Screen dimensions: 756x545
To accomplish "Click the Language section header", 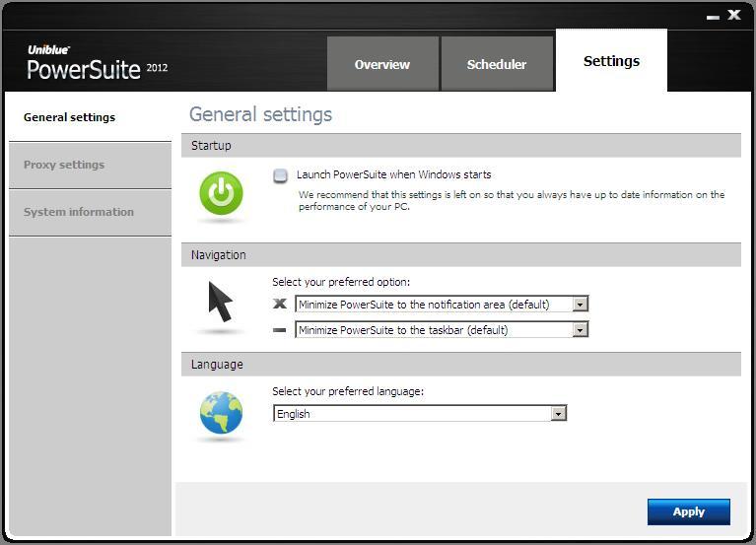I will tap(461, 365).
